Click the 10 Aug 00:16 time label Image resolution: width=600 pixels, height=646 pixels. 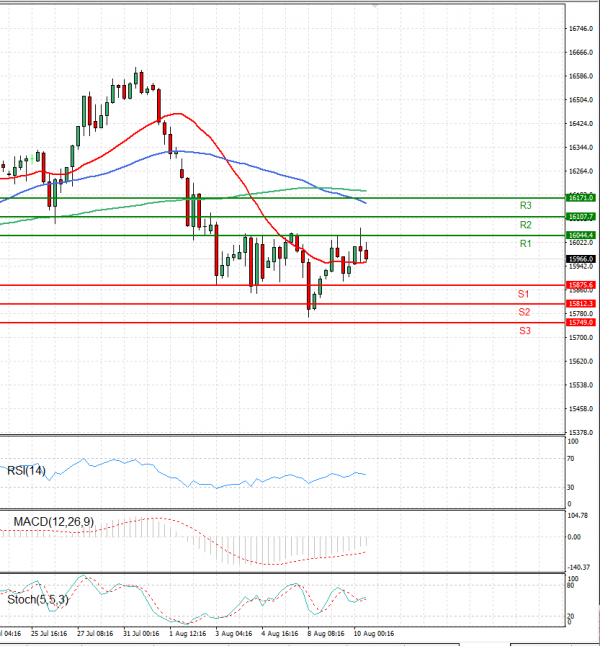coord(374,634)
